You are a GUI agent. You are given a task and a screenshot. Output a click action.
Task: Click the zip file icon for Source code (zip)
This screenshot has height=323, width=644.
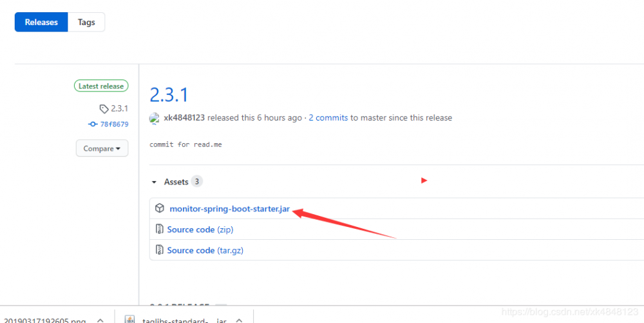pyautogui.click(x=159, y=229)
